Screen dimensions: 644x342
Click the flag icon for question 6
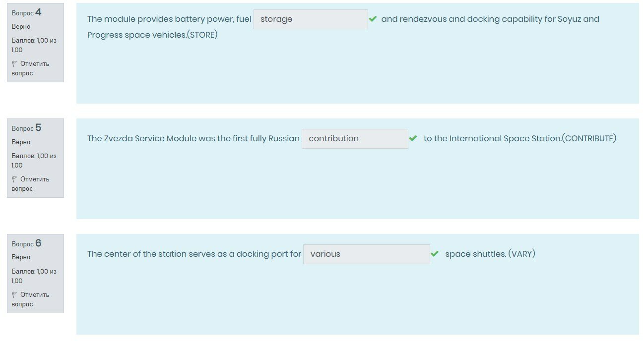14,295
